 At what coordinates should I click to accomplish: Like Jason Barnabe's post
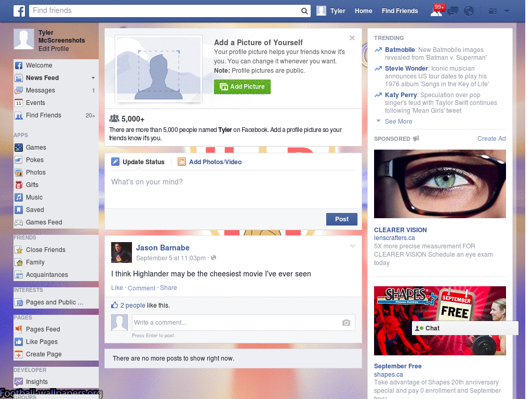click(x=117, y=288)
